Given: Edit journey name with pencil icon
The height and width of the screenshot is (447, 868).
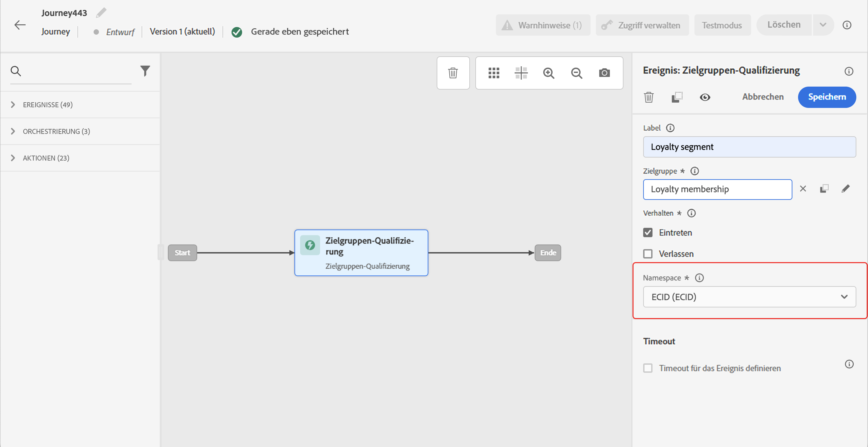Looking at the screenshot, I should tap(101, 13).
